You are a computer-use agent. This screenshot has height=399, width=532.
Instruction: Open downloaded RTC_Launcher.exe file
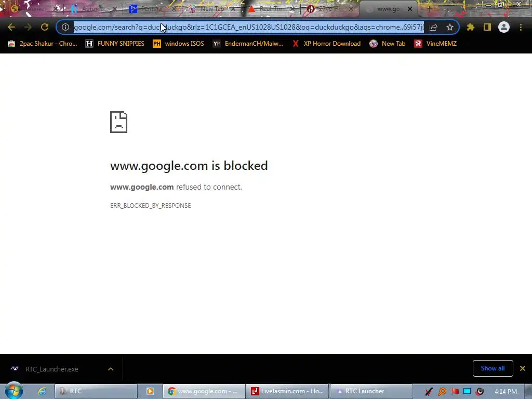point(51,369)
